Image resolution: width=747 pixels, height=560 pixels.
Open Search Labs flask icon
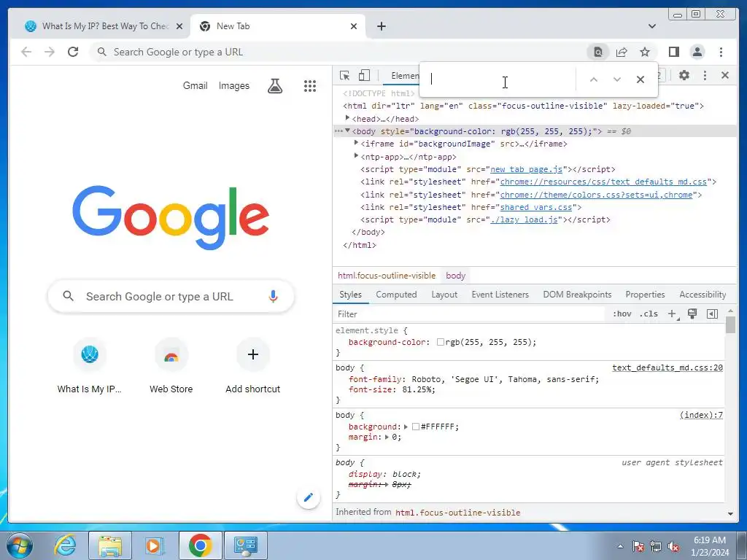click(275, 86)
